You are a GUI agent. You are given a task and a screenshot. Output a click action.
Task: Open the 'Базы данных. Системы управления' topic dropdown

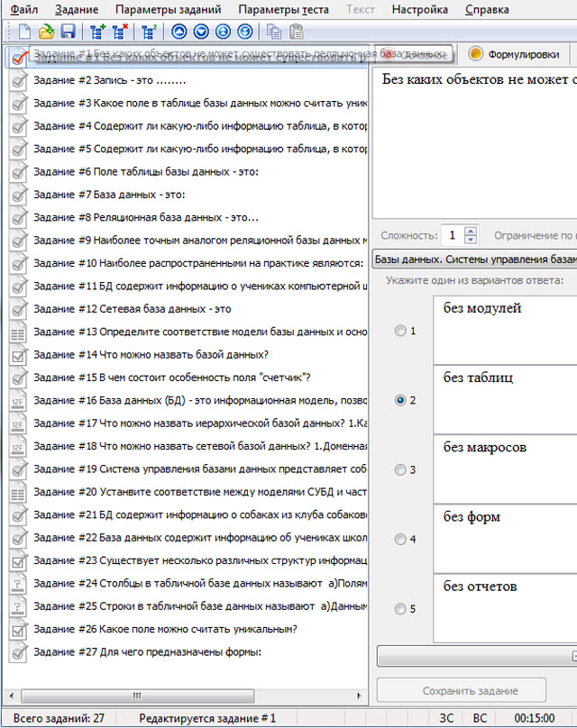point(474,259)
